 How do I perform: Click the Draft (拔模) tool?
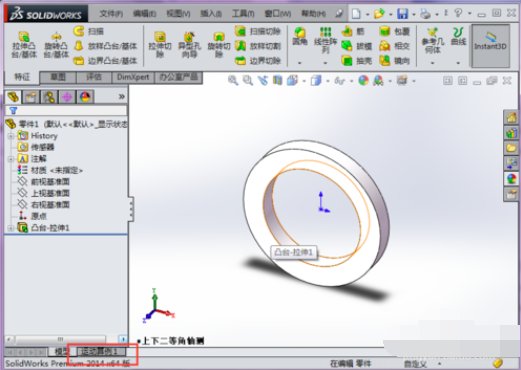pyautogui.click(x=357, y=46)
